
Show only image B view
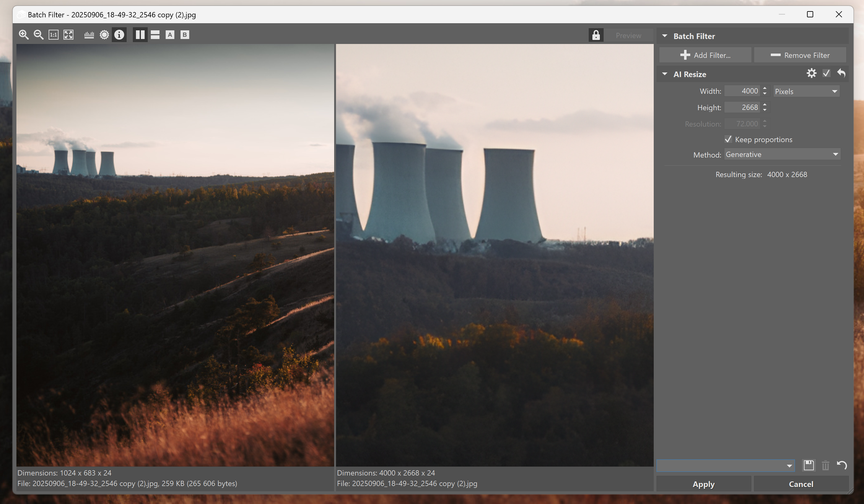[185, 35]
